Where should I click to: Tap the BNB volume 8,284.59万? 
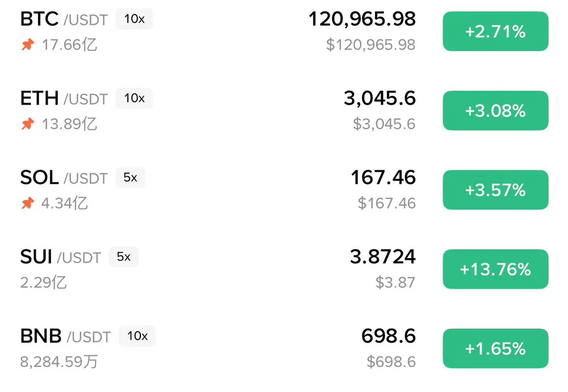pos(59,362)
